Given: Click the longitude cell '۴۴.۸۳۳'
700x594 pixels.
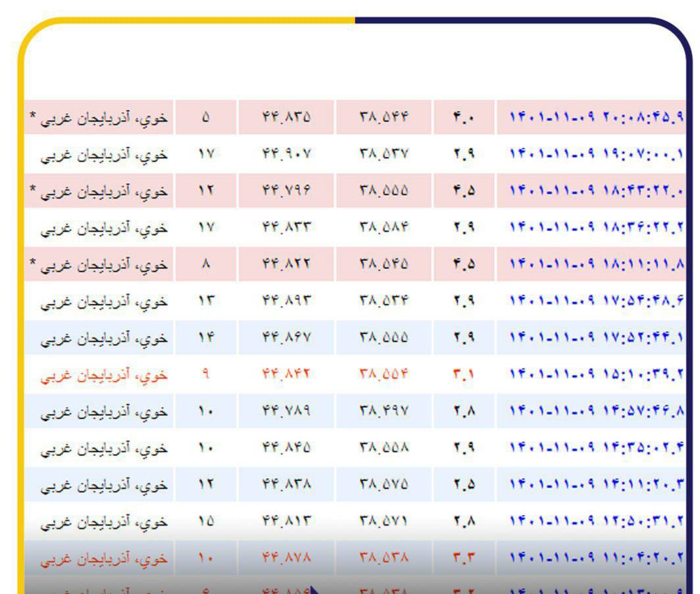Looking at the screenshot, I should point(286,227).
